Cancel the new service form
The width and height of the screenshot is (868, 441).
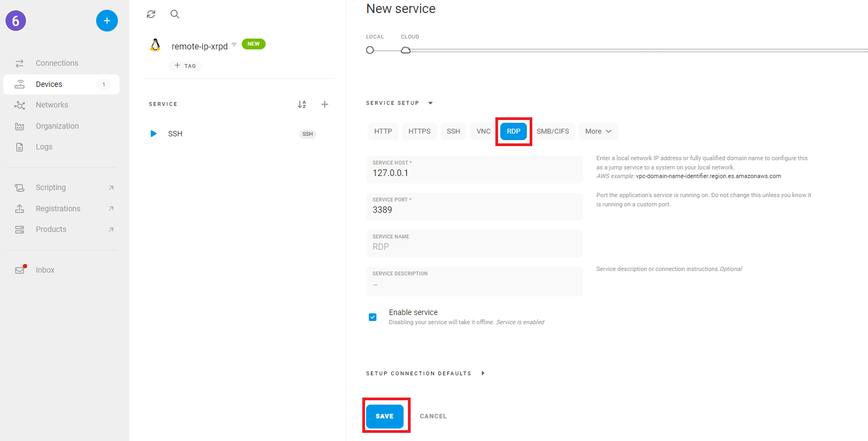[433, 417]
